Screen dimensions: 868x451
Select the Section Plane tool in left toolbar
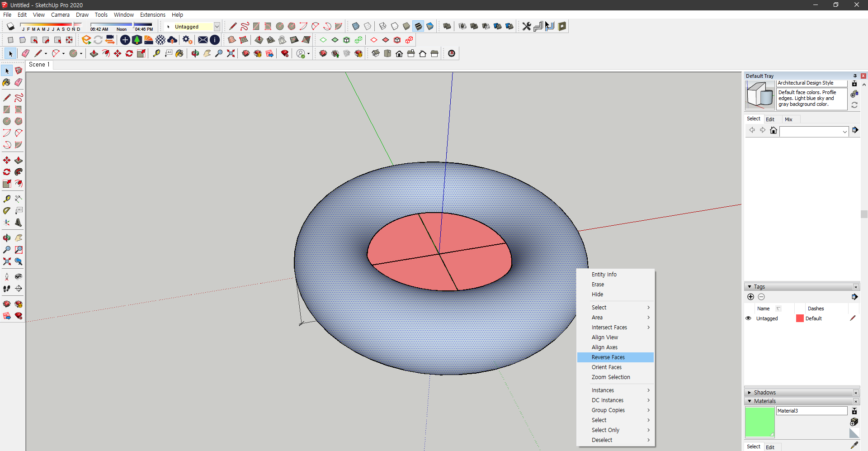coord(19,289)
